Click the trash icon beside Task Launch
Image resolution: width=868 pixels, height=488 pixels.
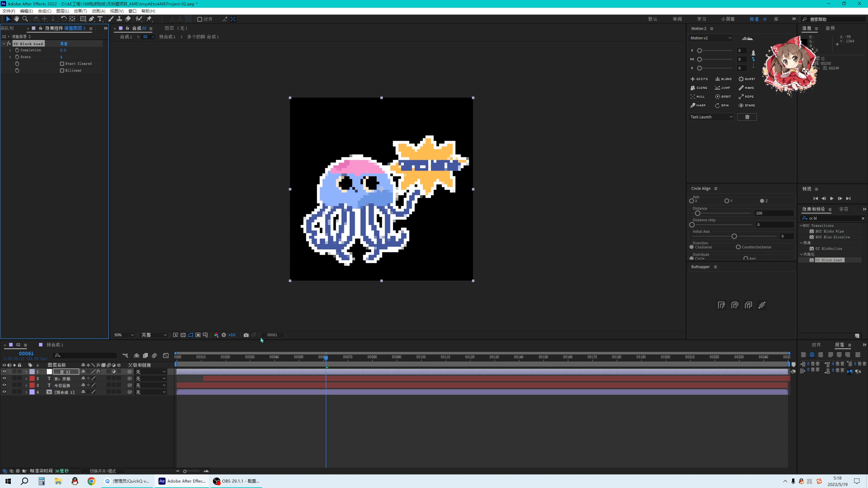[747, 117]
